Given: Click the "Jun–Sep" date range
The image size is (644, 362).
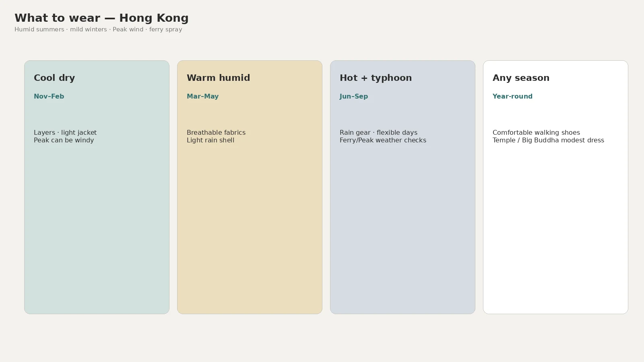Looking at the screenshot, I should point(354,96).
